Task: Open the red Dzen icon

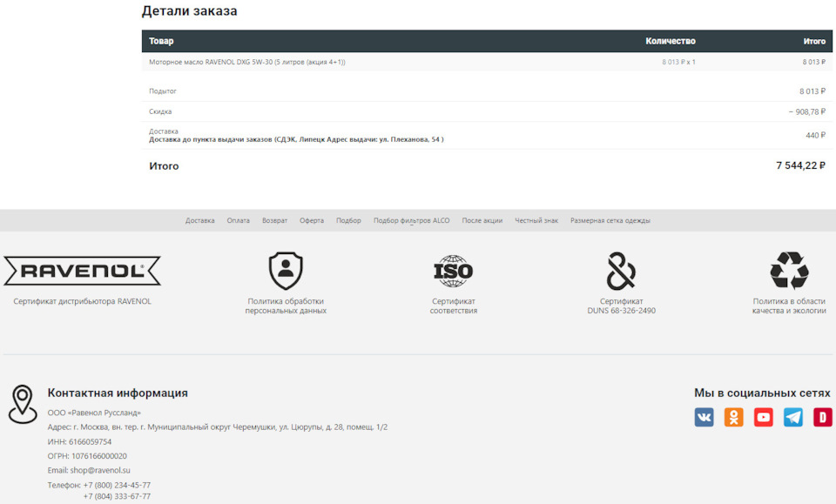Action: point(823,417)
